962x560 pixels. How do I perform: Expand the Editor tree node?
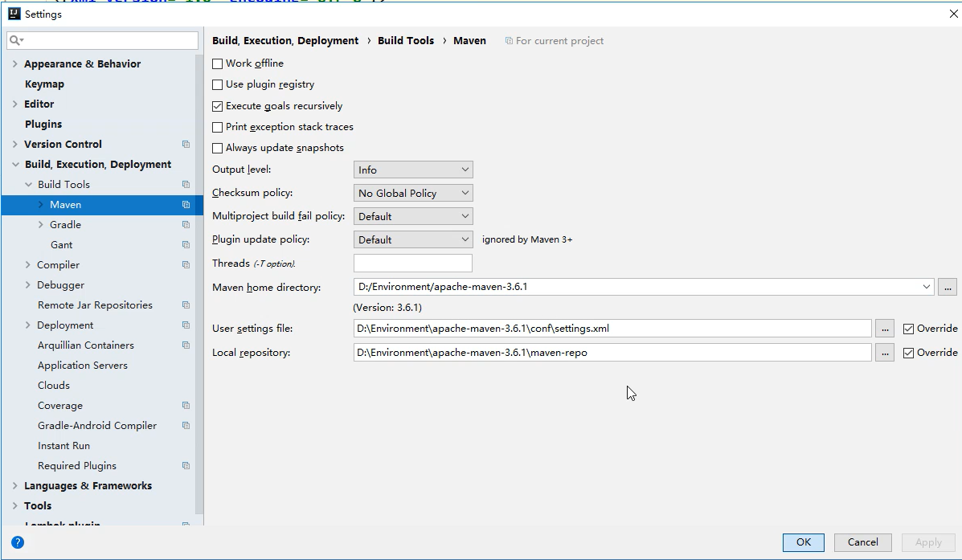pyautogui.click(x=14, y=104)
